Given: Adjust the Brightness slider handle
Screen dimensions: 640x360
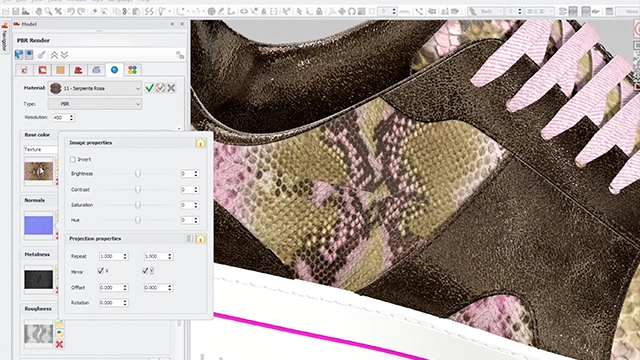Looking at the screenshot, I should [138, 174].
